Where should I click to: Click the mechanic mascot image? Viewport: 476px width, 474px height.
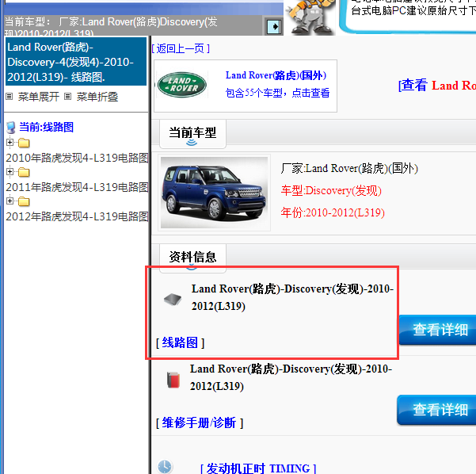(310, 17)
